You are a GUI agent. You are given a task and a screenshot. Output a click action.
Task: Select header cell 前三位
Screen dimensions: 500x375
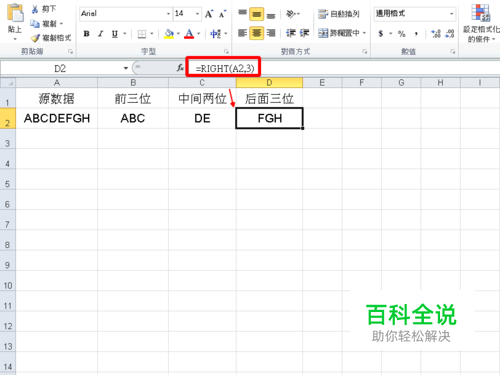[x=133, y=98]
